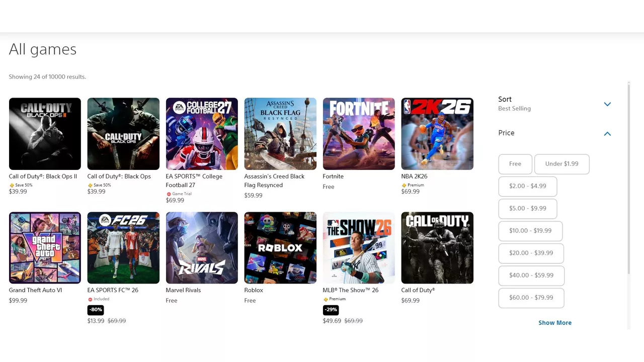Open Call of Duty: Black Ops II title link

(43, 176)
